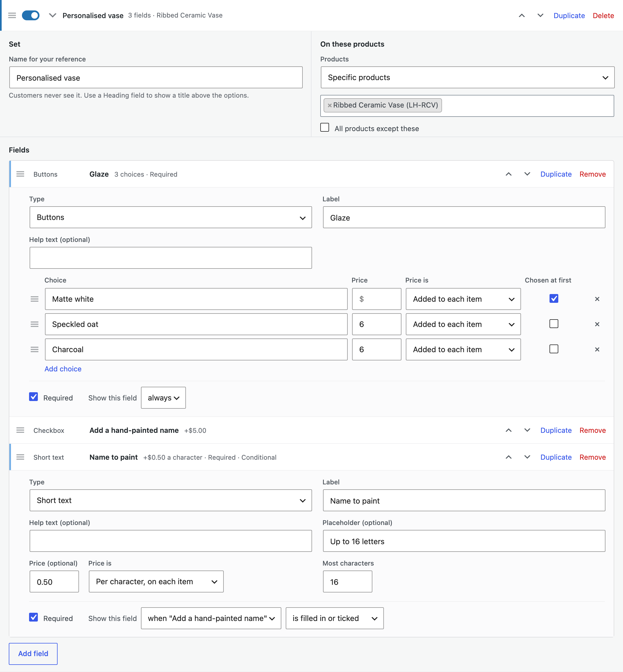Move Name to paint field down
Screen dimensions: 623x672
(x=527, y=457)
